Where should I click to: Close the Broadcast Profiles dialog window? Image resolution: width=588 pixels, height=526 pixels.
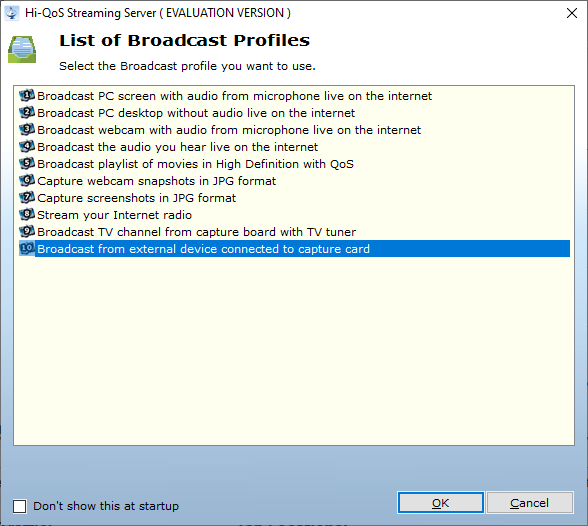[572, 13]
